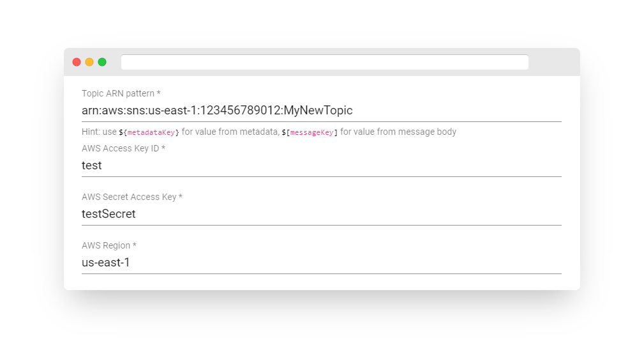Viewport: 644px width, 338px height.
Task: Click the AWS Access Key ID label
Action: (x=123, y=148)
